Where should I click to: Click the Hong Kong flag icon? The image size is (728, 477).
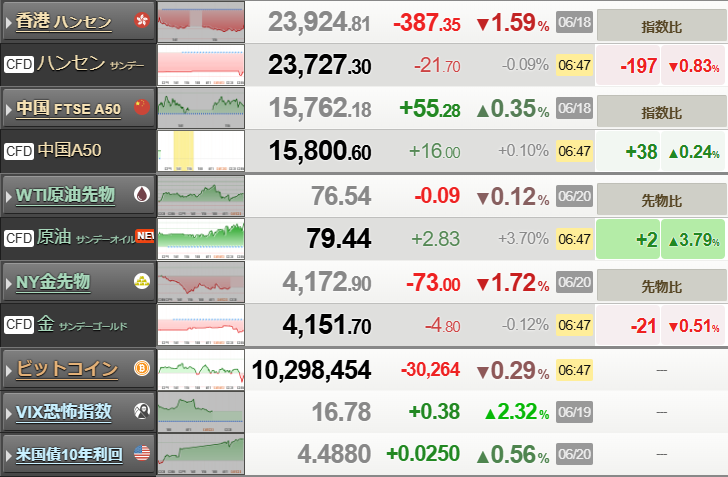[142, 20]
